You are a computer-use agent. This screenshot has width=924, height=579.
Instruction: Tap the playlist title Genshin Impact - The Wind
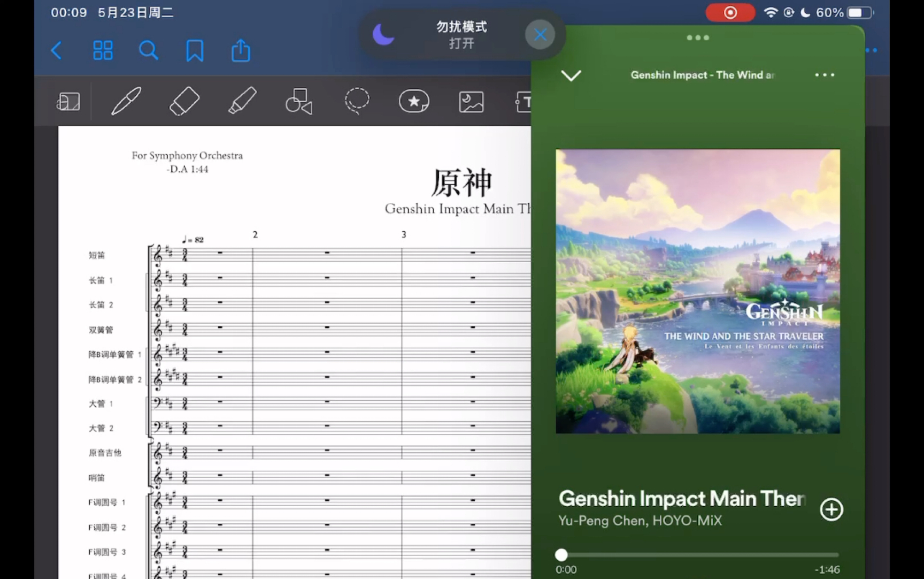[702, 75]
